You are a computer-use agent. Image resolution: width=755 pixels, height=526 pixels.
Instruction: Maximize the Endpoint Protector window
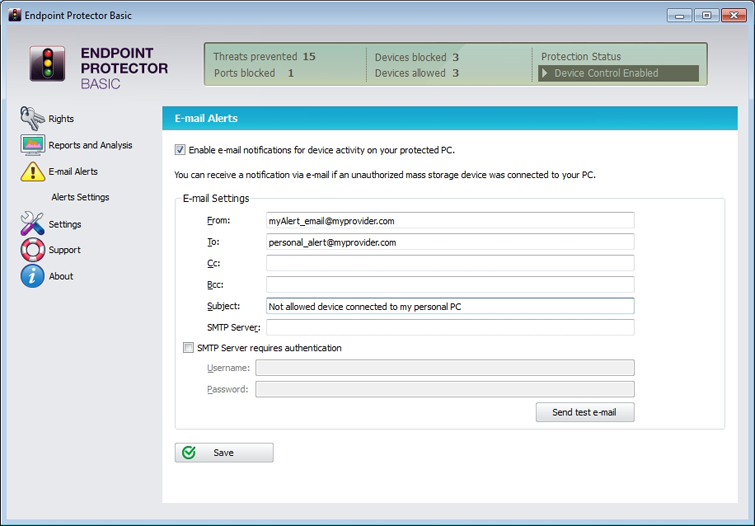[x=706, y=15]
